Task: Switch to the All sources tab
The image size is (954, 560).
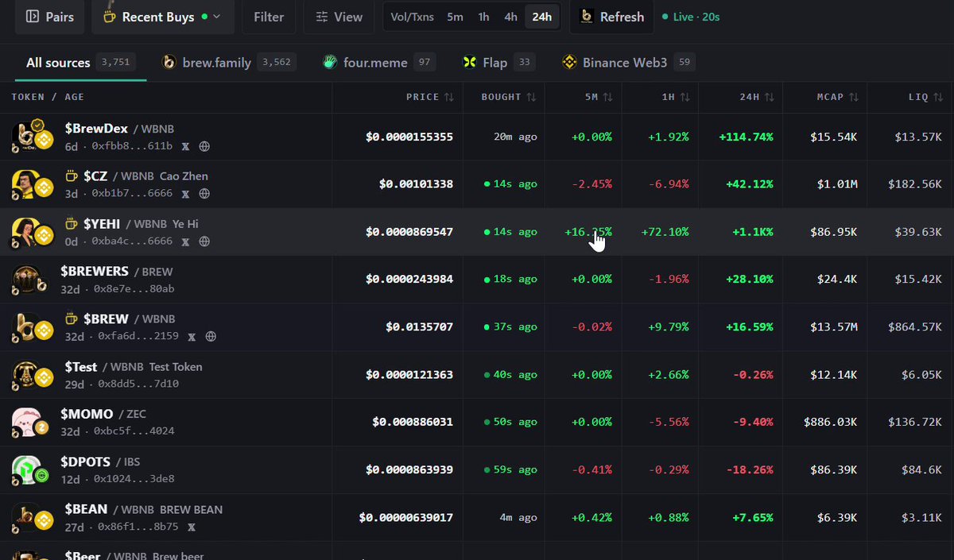Action: [x=81, y=62]
